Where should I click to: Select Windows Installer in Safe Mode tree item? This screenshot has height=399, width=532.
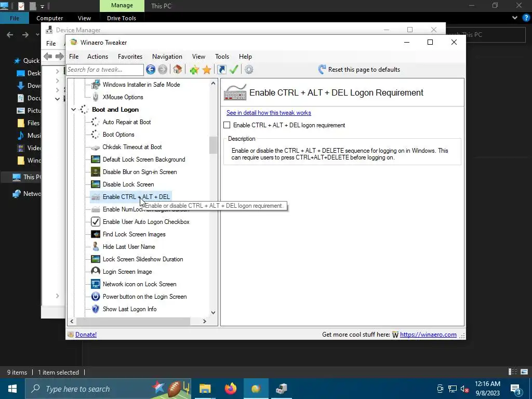(x=141, y=85)
